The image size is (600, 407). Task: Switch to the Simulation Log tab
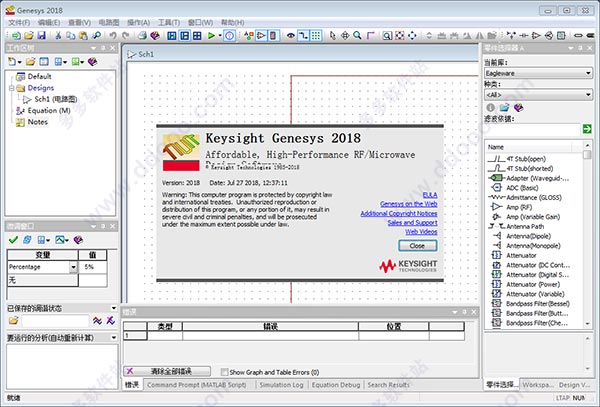pyautogui.click(x=281, y=385)
